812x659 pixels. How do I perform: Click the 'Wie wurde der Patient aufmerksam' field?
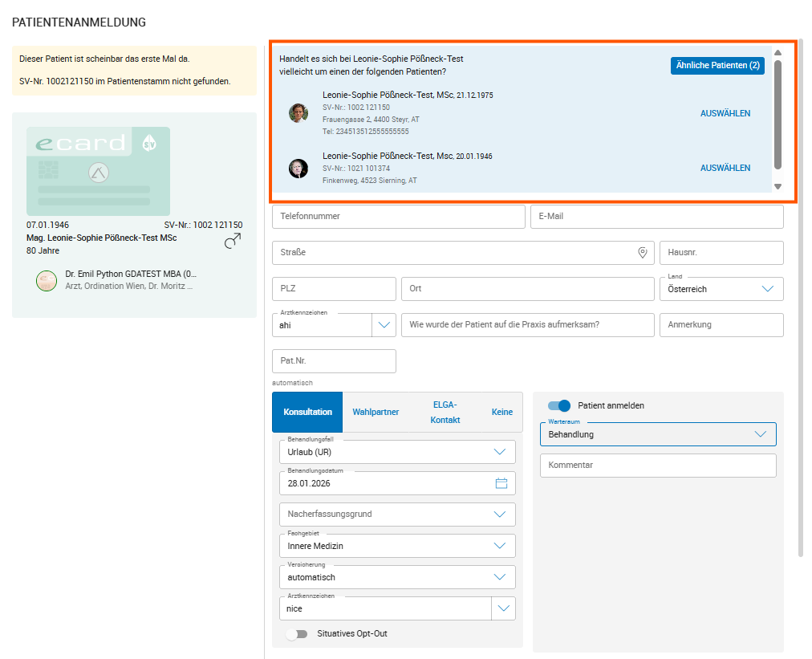click(x=528, y=325)
